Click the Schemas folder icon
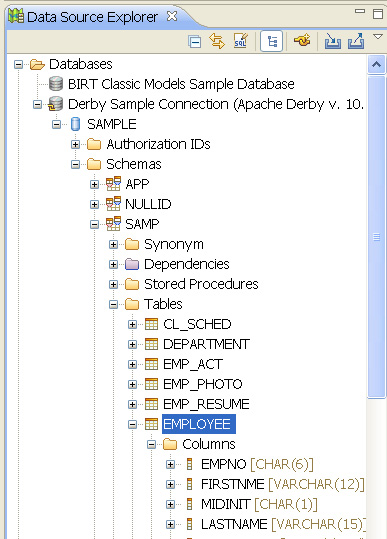This screenshot has width=387, height=539. (x=94, y=164)
